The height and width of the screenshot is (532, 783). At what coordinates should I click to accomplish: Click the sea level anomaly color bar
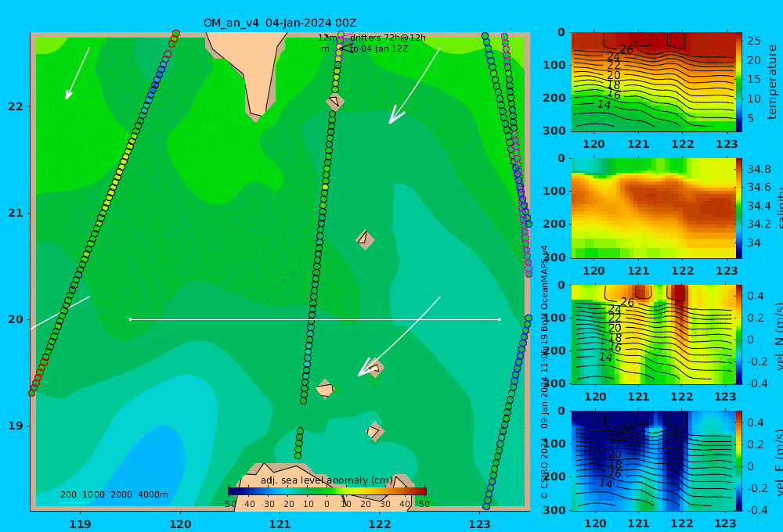327,491
